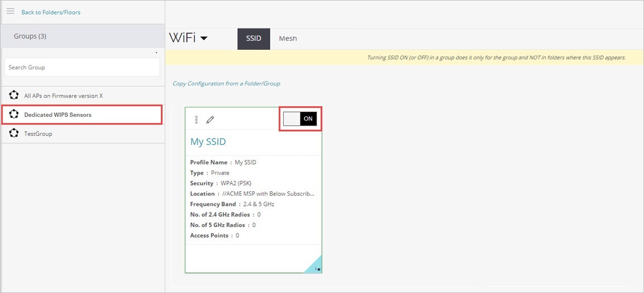Select the TestGroup group

(83, 134)
